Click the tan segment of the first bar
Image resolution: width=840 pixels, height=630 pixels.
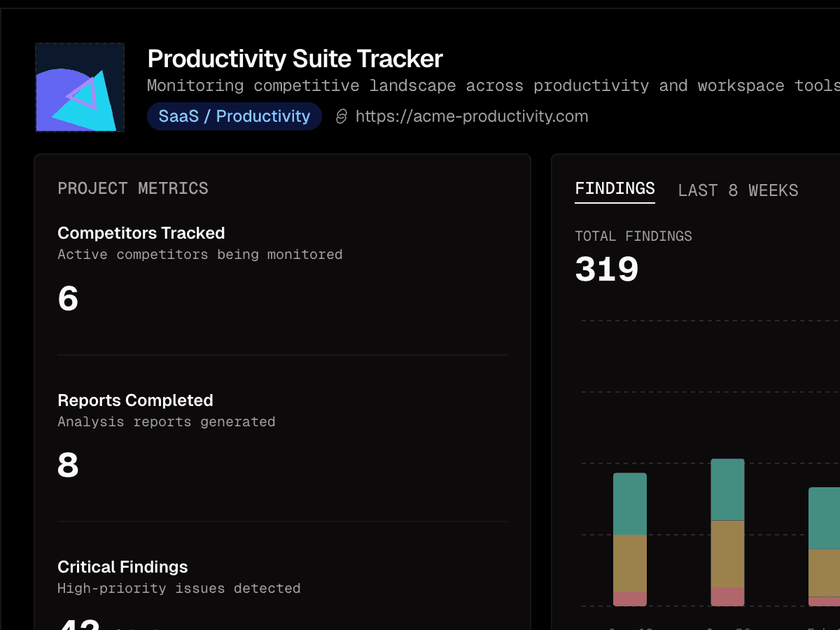point(630,563)
